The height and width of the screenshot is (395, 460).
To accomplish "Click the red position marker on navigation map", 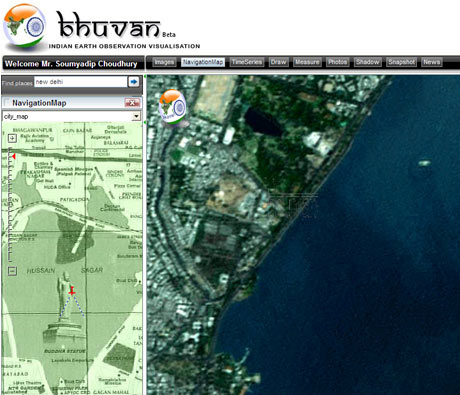I will pyautogui.click(x=72, y=291).
